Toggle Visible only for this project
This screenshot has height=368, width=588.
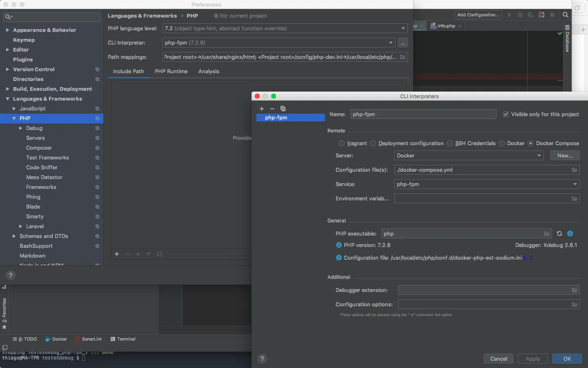pos(506,114)
